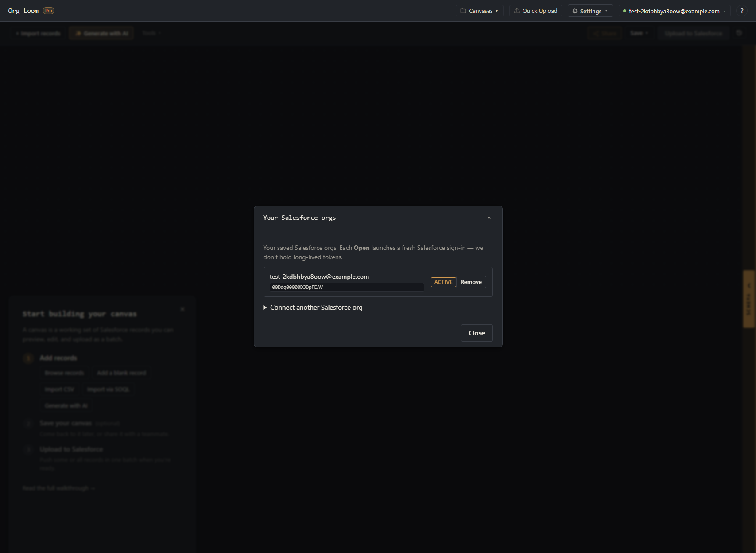Click Add a blank record
The image size is (756, 553).
tap(121, 373)
